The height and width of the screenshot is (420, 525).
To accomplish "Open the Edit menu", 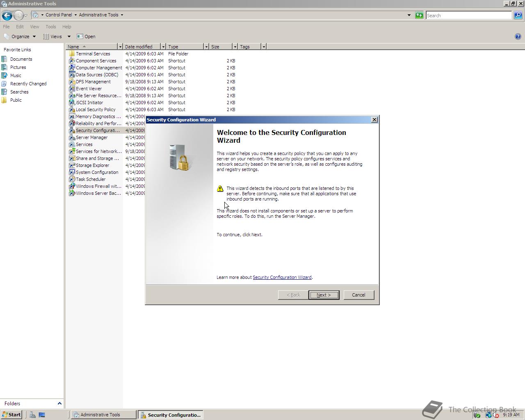I will [20, 27].
